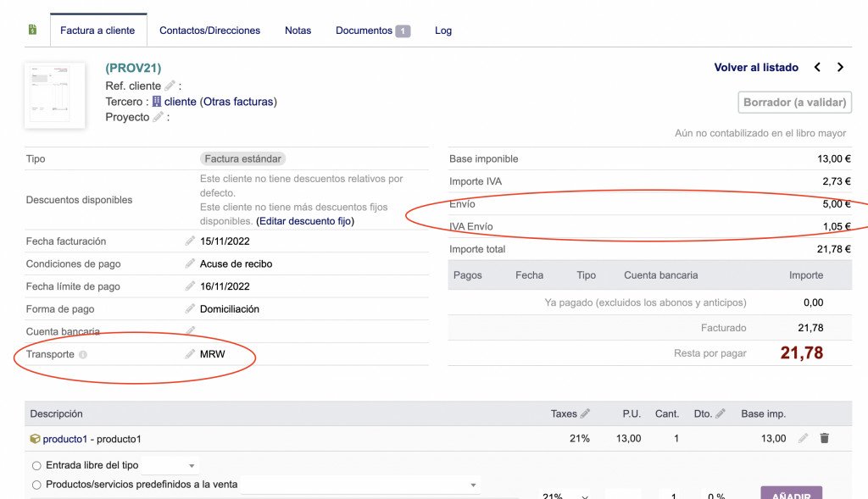Open the Documentos tab

(x=371, y=30)
